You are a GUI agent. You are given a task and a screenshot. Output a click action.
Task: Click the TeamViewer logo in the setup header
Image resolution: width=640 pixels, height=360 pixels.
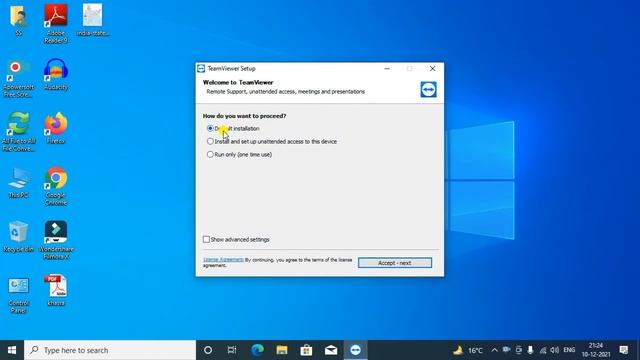(428, 89)
